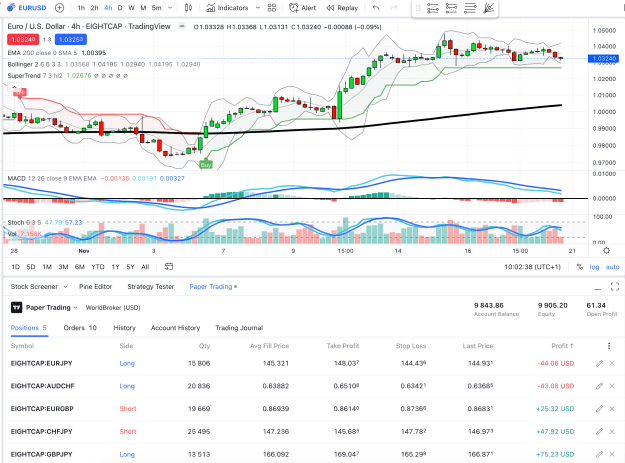Select the 2h timeframe
625x463 pixels.
point(94,8)
